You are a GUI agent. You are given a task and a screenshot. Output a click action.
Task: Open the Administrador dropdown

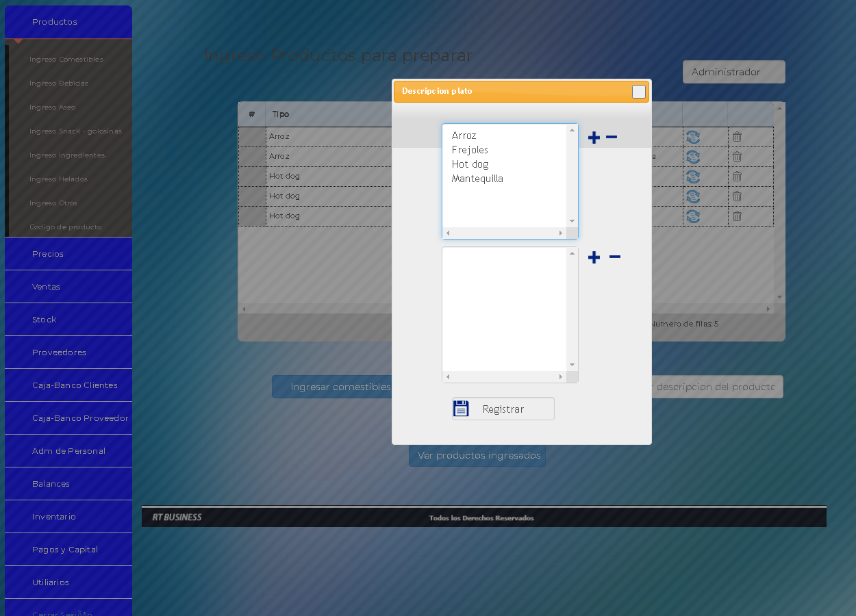pyautogui.click(x=733, y=72)
